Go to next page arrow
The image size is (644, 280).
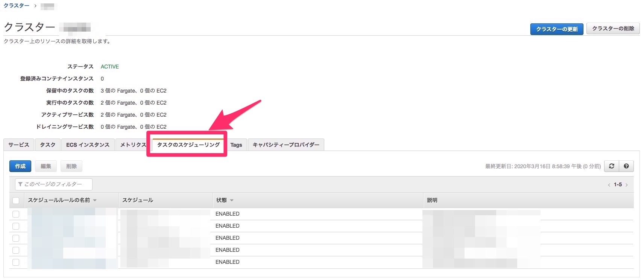(x=627, y=185)
